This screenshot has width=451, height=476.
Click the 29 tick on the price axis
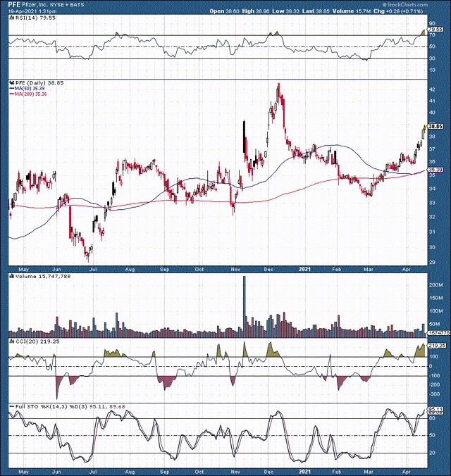coord(432,262)
